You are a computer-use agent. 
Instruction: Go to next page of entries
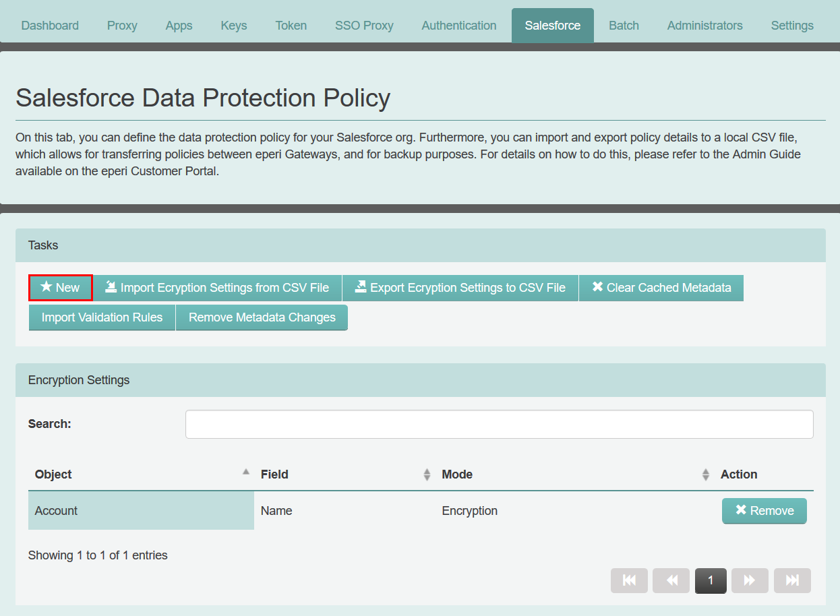coord(750,580)
